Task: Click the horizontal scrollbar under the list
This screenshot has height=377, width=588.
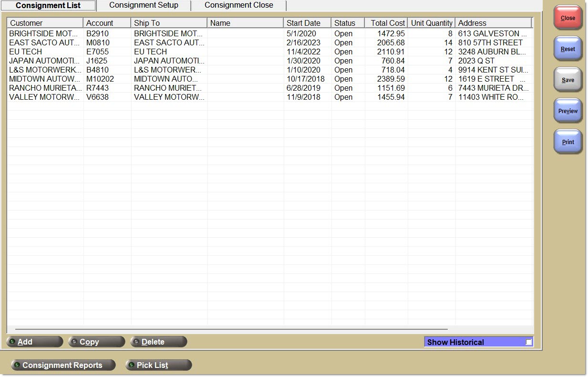Action: point(231,329)
